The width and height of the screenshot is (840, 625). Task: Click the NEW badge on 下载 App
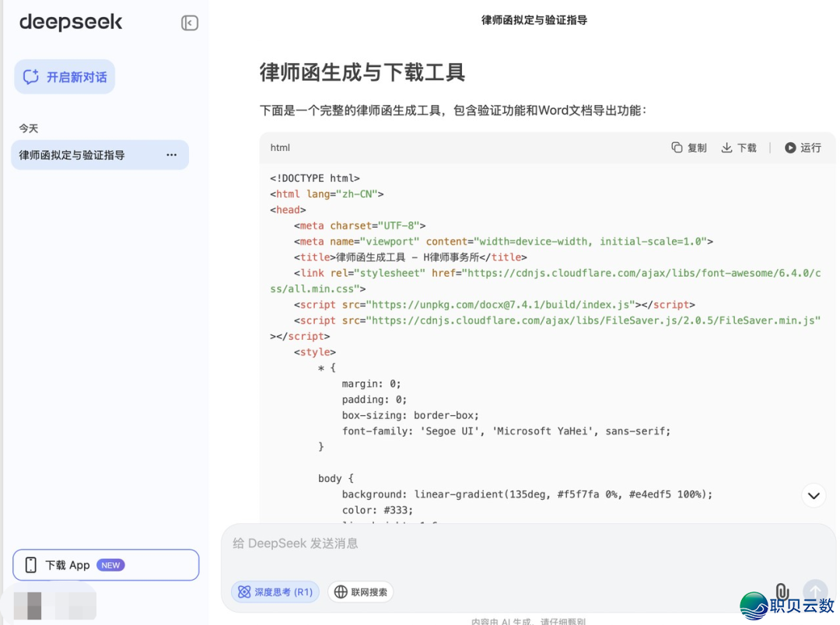110,565
